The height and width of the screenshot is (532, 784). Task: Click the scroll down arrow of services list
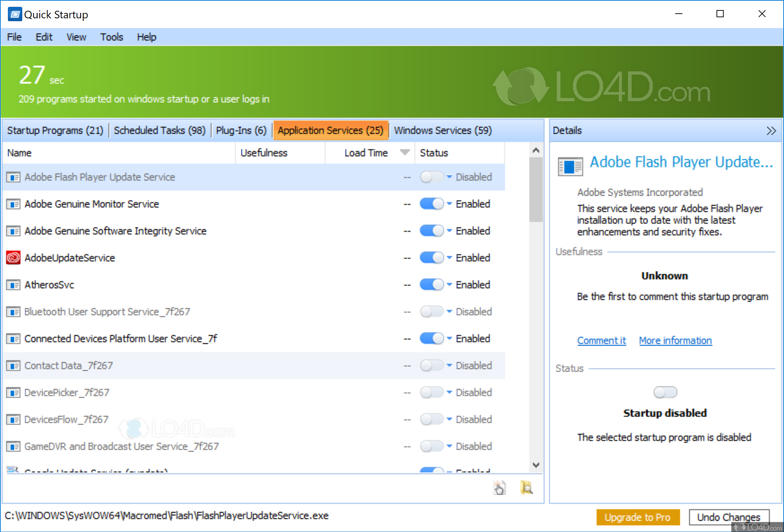(536, 465)
